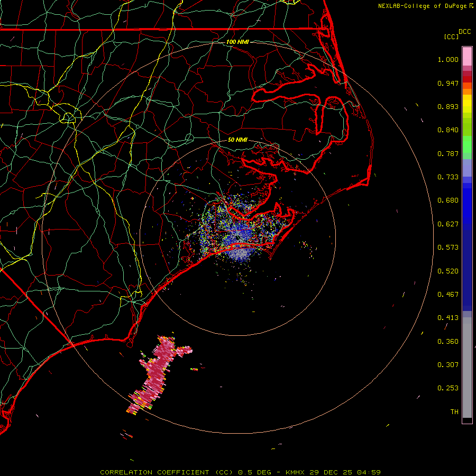The height and width of the screenshot is (476, 476).
Task: Click the 29 DEC 25 04:59 timestamp
Action: [x=345, y=472]
